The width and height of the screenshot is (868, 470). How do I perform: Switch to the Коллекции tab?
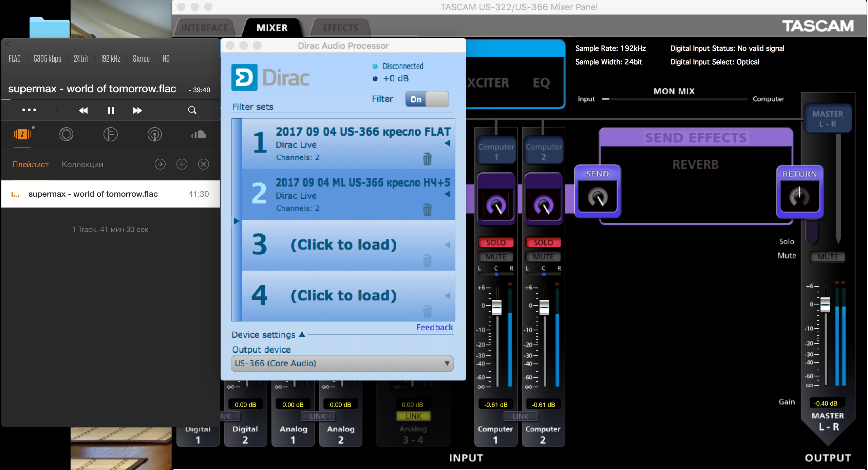(82, 164)
